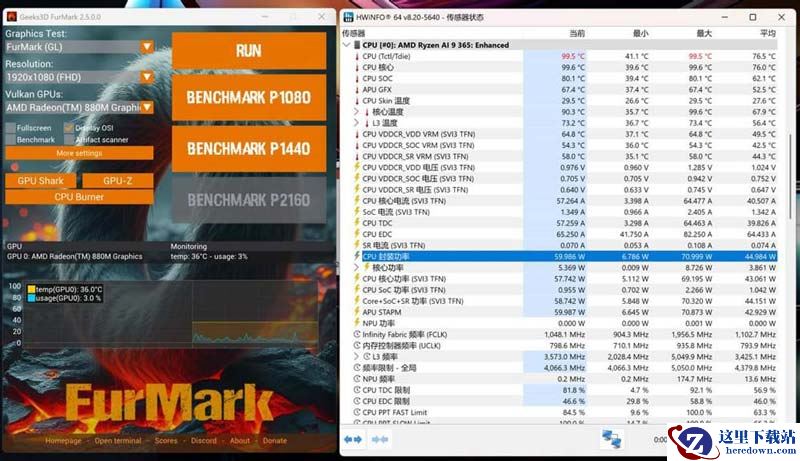Click the HWiNFO vertical scrollbar

click(790, 176)
